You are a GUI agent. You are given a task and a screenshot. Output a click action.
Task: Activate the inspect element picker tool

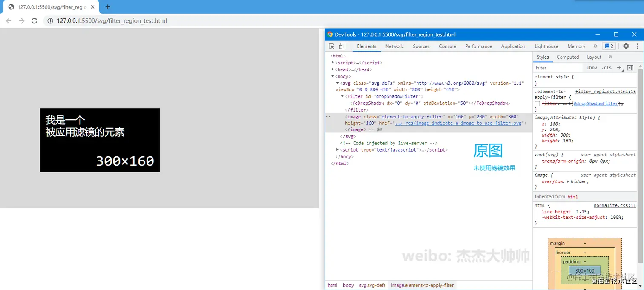[332, 46]
